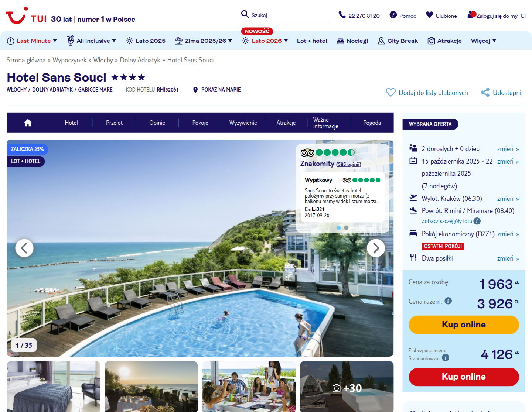Click the flight details info icon
Image resolution: width=532 pixels, height=412 pixels.
477,221
